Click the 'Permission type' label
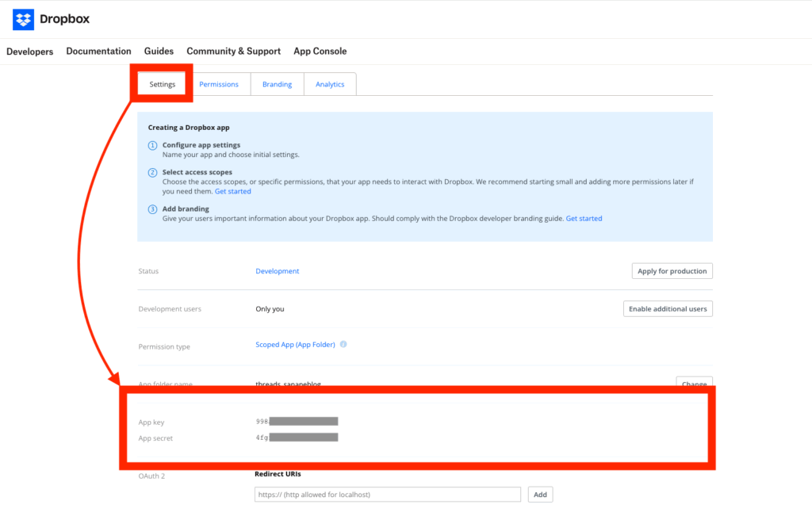This screenshot has width=812, height=512. (x=163, y=346)
